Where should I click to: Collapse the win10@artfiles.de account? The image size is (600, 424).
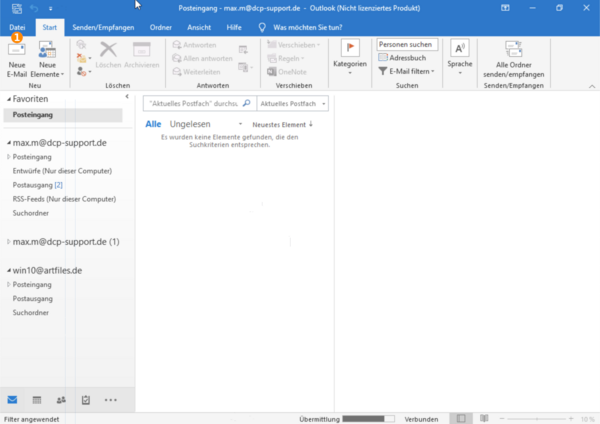(9, 271)
